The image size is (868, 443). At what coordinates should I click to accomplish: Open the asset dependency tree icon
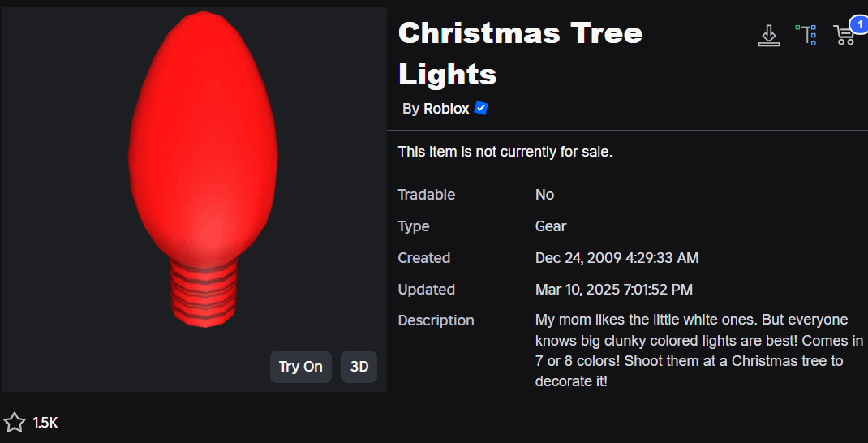tap(806, 35)
